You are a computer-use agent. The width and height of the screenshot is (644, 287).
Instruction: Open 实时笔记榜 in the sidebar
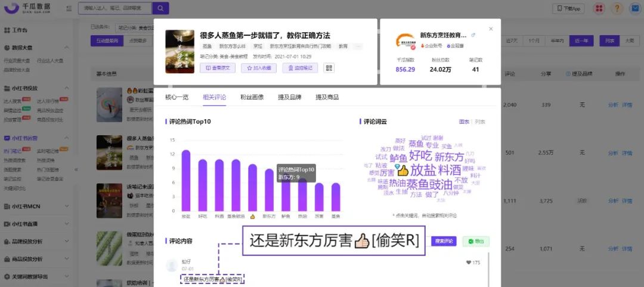click(46, 151)
